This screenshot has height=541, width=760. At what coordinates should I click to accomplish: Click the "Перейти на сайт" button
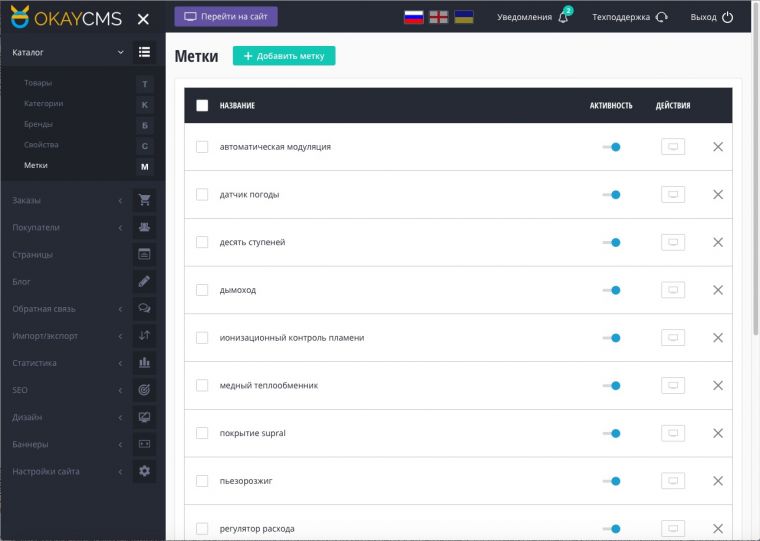point(226,17)
